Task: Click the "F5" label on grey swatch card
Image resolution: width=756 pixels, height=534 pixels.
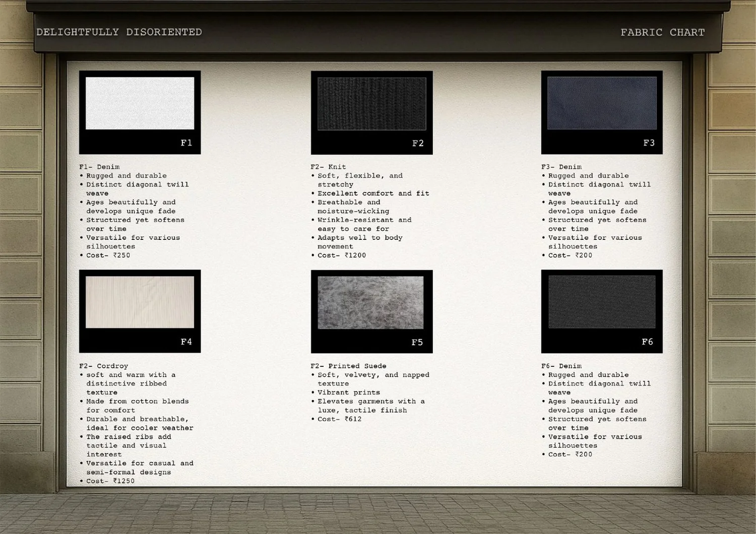Action: pos(417,343)
